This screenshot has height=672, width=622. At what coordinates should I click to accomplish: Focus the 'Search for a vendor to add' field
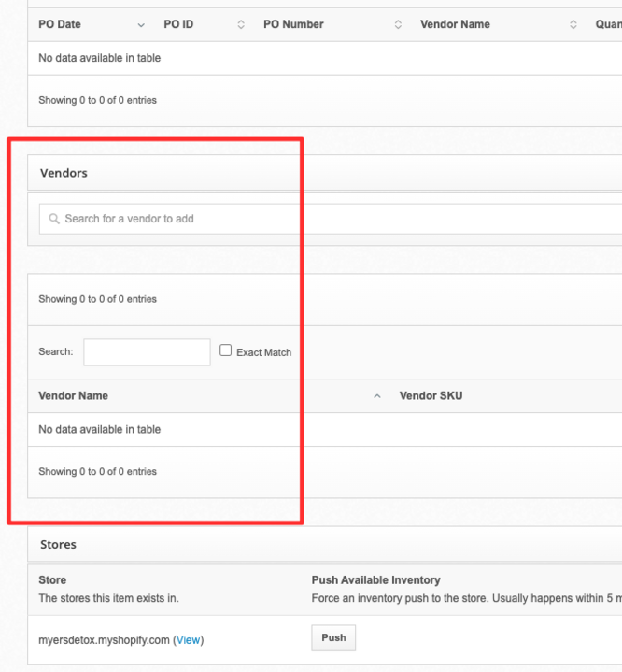(327, 219)
